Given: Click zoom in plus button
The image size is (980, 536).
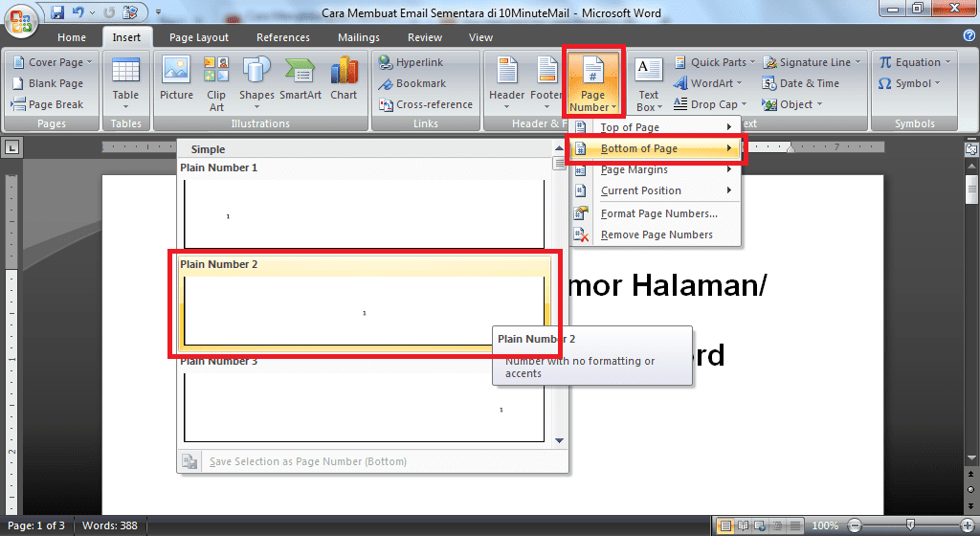Looking at the screenshot, I should click(x=968, y=526).
